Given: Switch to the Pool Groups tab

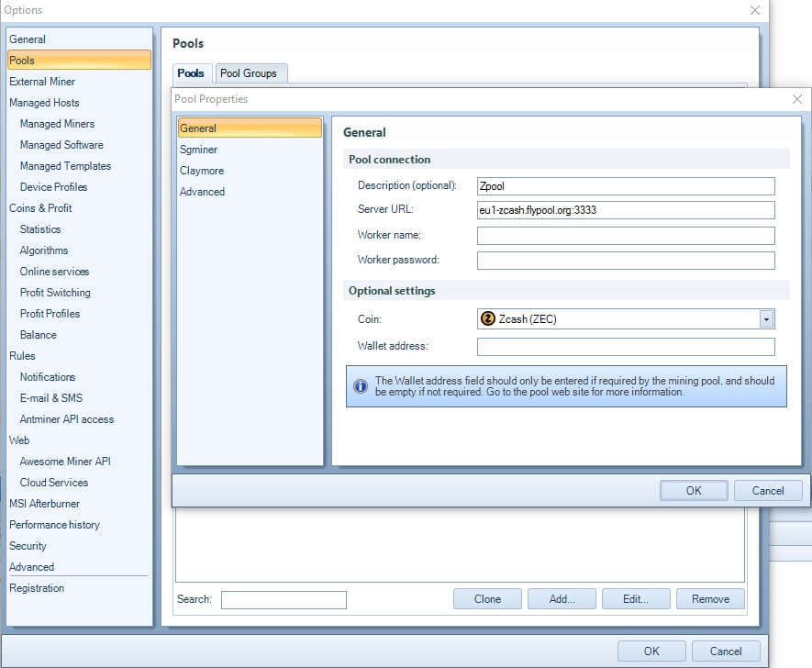Looking at the screenshot, I should pos(249,73).
